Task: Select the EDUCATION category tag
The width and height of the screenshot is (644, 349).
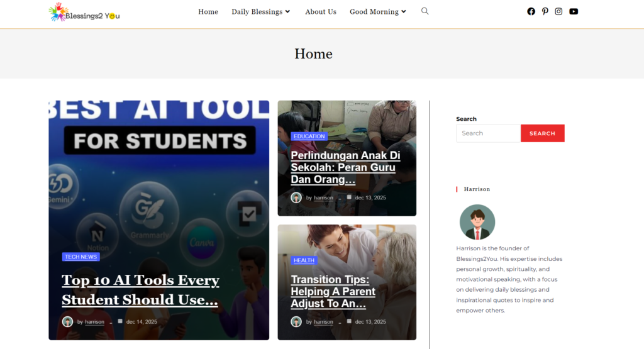Action: point(309,136)
